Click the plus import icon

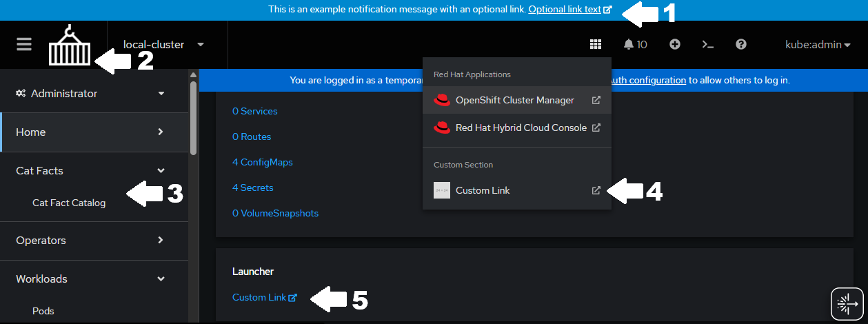675,44
